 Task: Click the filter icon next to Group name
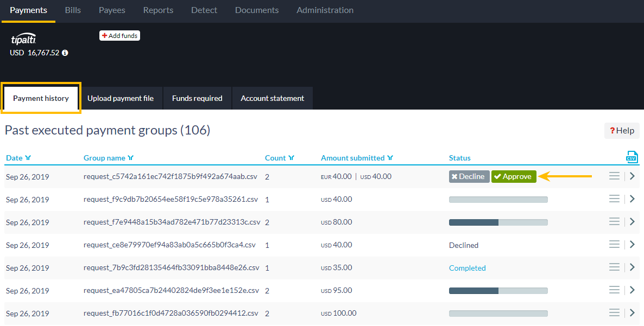131,158
